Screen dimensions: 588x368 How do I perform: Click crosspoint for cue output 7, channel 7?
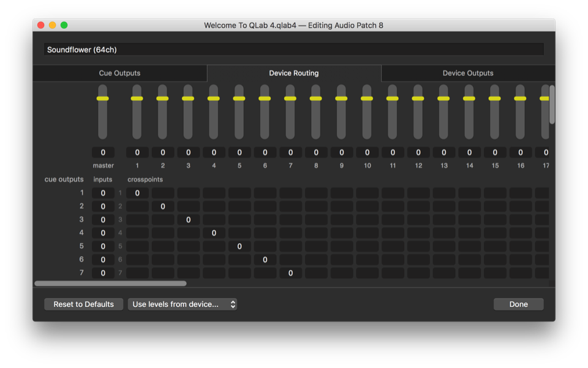point(291,273)
